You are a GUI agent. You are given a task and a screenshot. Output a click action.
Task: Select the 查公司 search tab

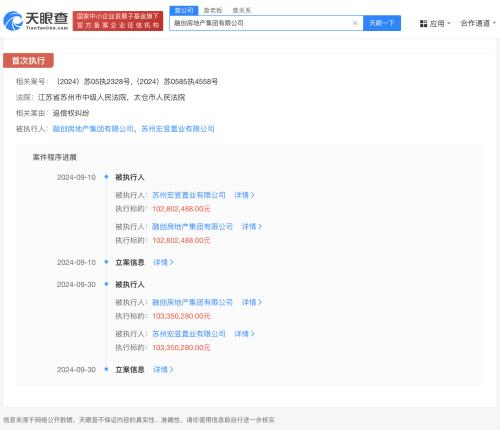[184, 11]
